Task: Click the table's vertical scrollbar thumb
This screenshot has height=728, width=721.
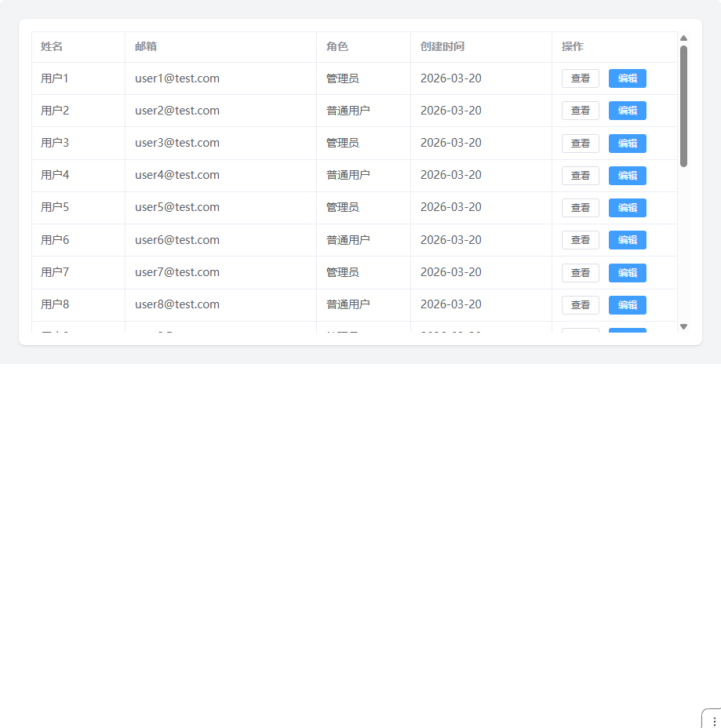Action: tap(683, 106)
